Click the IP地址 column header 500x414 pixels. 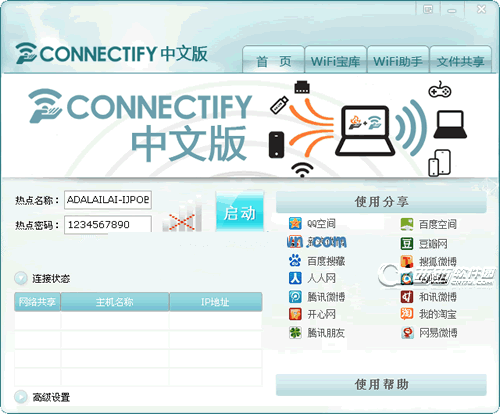(x=216, y=302)
